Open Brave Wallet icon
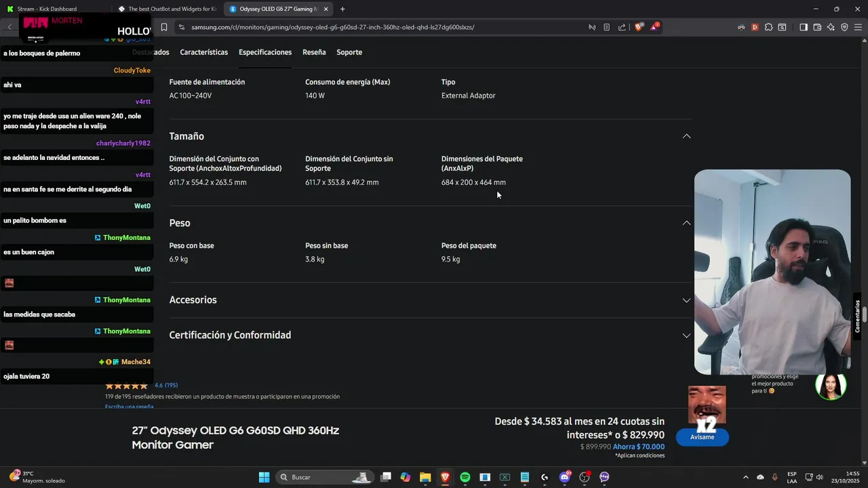The width and height of the screenshot is (868, 488). pyautogui.click(x=817, y=27)
